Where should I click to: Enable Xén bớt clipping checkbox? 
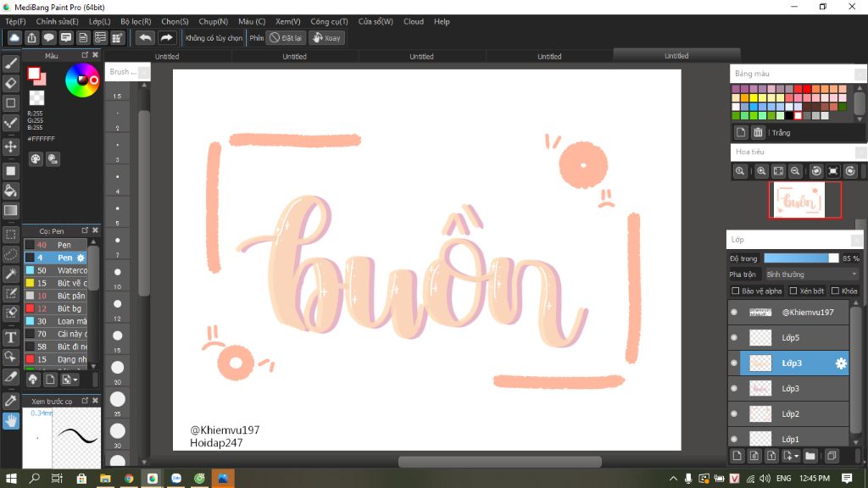pyautogui.click(x=793, y=291)
